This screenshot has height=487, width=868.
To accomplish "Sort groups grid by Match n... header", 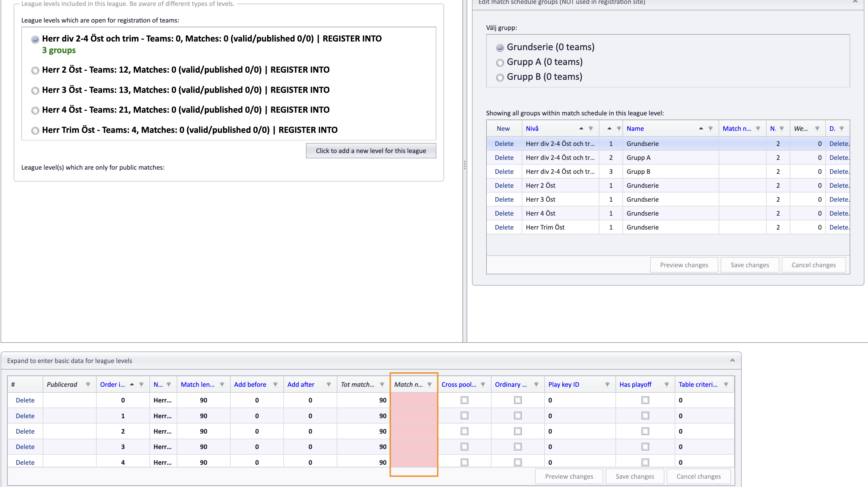I will pos(736,128).
